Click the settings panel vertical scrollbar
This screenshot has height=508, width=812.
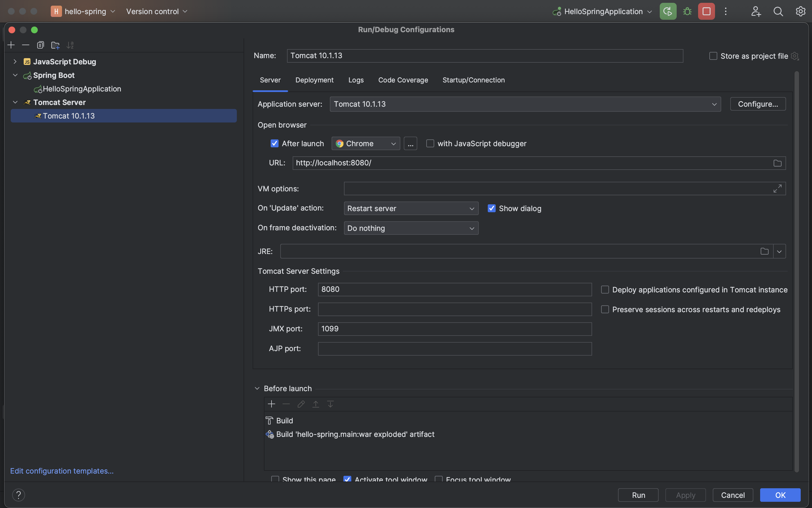pyautogui.click(x=796, y=271)
